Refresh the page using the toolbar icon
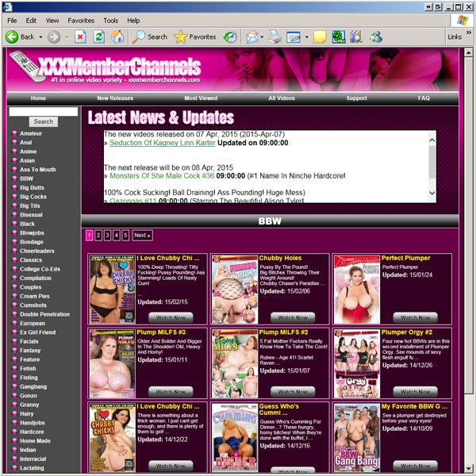This screenshot has height=476, width=476. coord(98,36)
